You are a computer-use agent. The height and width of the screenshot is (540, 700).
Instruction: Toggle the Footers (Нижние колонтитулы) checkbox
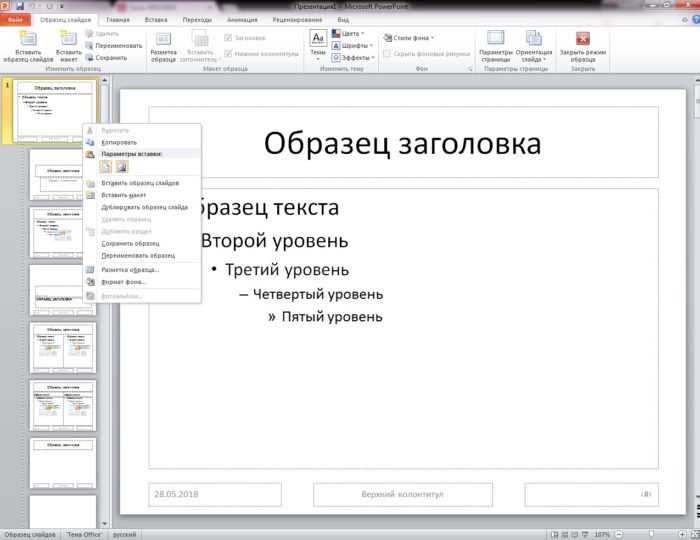coord(228,54)
